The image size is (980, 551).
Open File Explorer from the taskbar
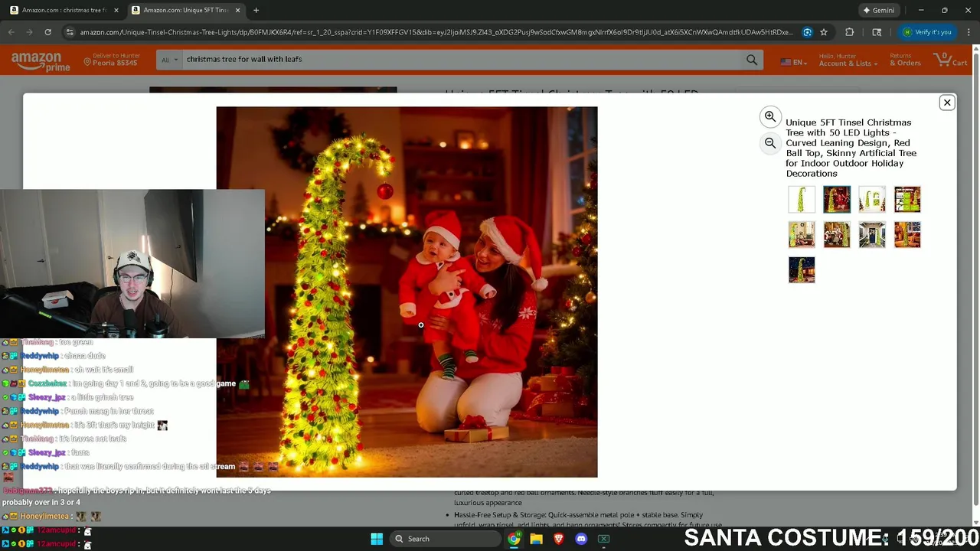pos(536,539)
